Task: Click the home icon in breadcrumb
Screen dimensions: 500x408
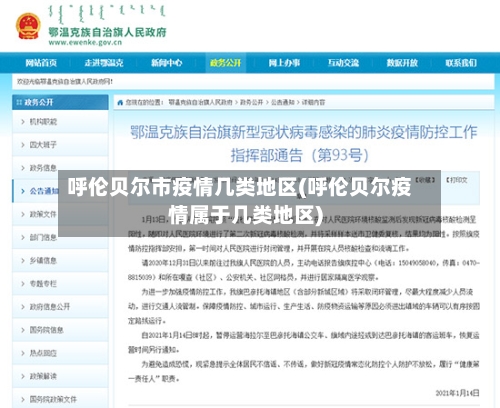Action: [x=120, y=103]
